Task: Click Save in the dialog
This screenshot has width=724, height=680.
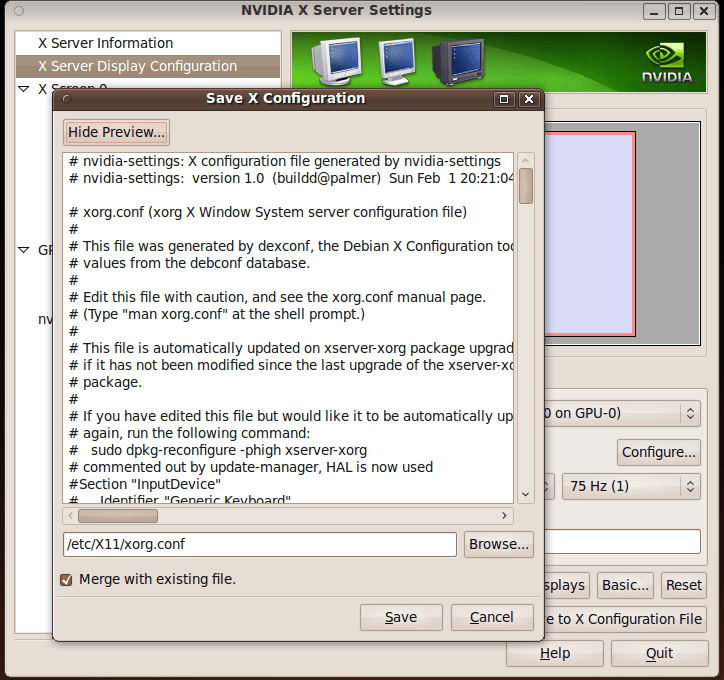Action: pos(401,617)
